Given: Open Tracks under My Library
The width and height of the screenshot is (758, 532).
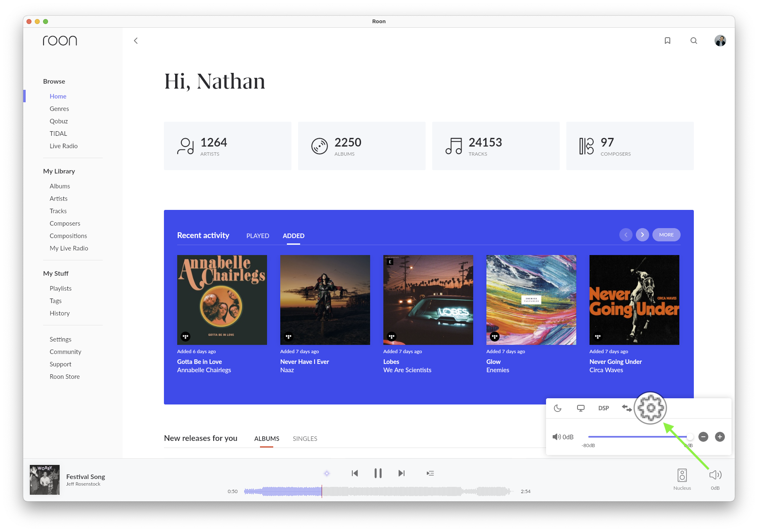Looking at the screenshot, I should point(58,211).
